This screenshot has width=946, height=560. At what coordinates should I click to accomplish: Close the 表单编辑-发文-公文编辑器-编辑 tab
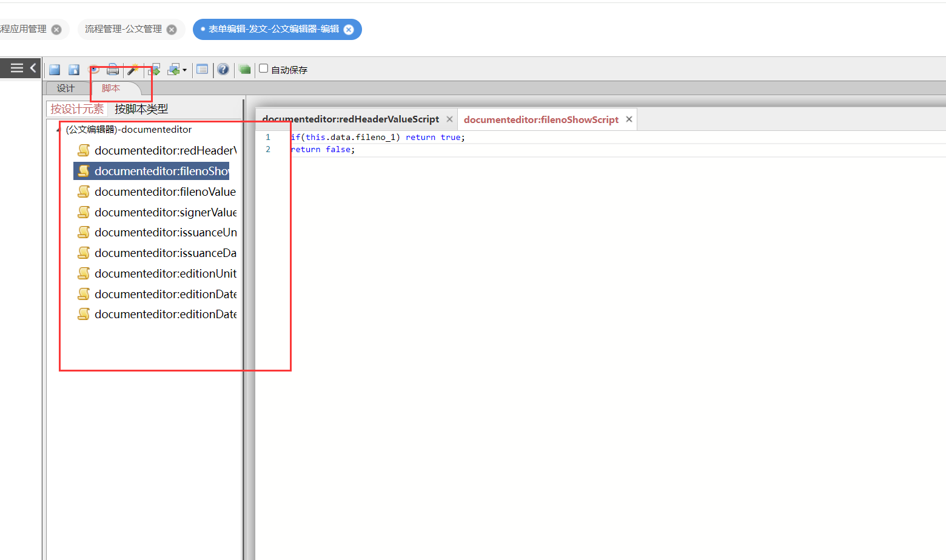pos(349,30)
